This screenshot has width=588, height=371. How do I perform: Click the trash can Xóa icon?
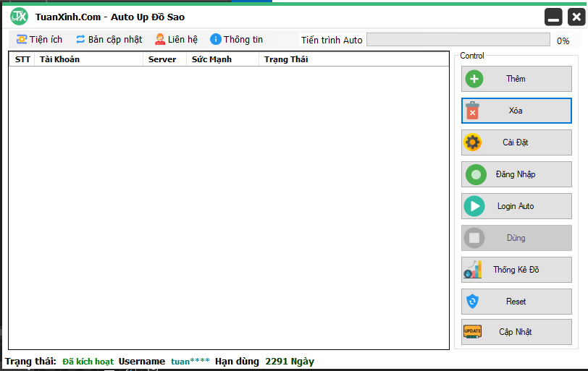473,111
